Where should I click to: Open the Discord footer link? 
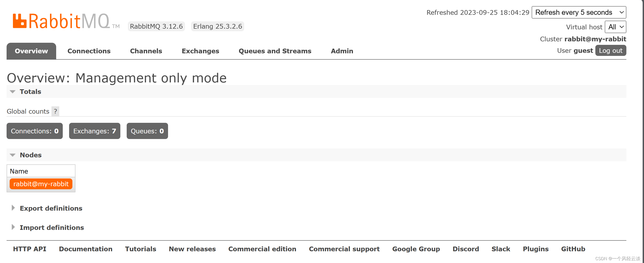466,249
